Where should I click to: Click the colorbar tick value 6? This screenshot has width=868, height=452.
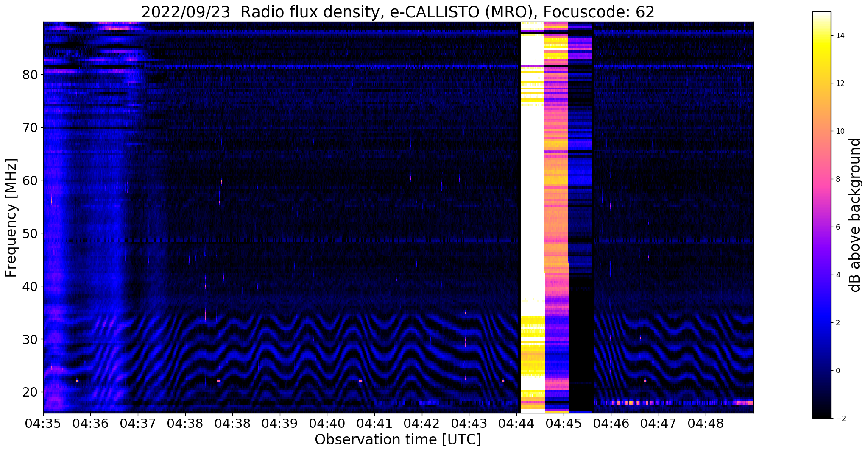[x=837, y=227]
